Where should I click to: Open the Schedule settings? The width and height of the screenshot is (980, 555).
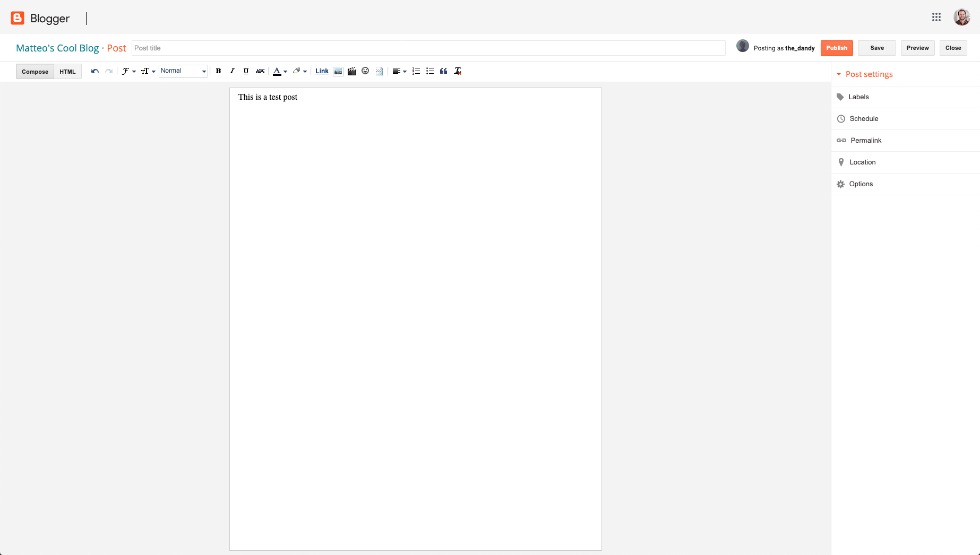(x=864, y=118)
